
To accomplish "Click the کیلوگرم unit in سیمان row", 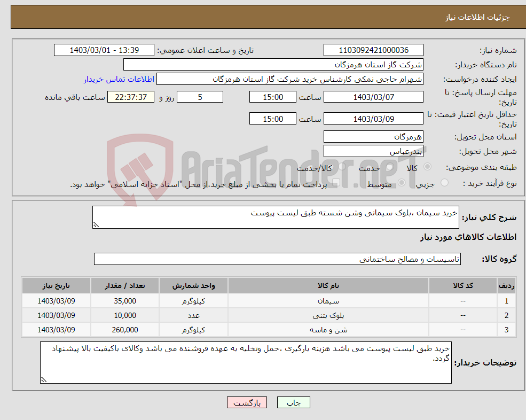I will pyautogui.click(x=193, y=301).
